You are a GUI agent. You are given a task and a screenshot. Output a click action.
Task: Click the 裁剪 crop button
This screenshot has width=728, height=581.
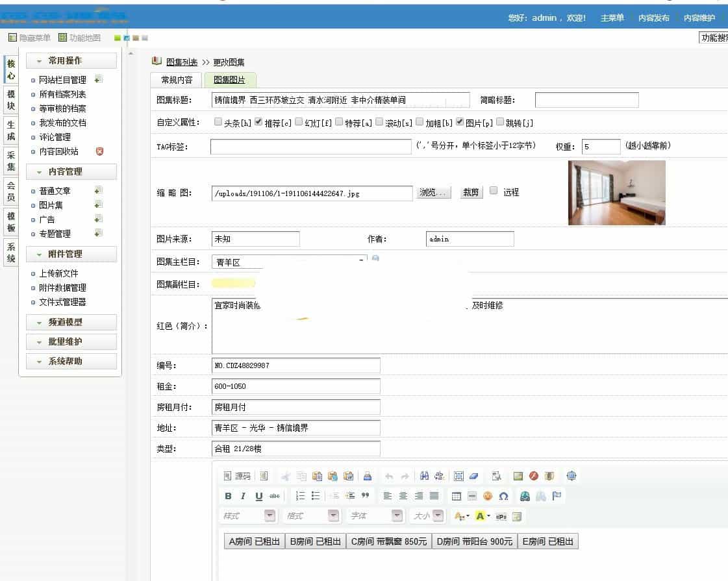471,193
